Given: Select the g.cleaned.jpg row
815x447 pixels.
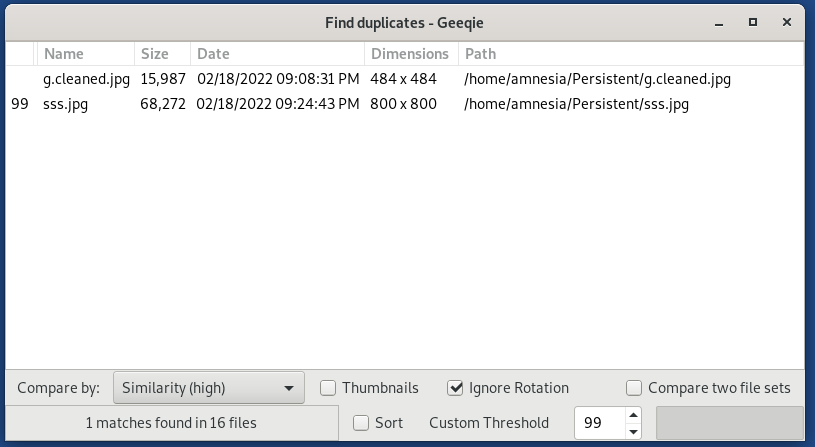Looking at the screenshot, I should [x=404, y=79].
